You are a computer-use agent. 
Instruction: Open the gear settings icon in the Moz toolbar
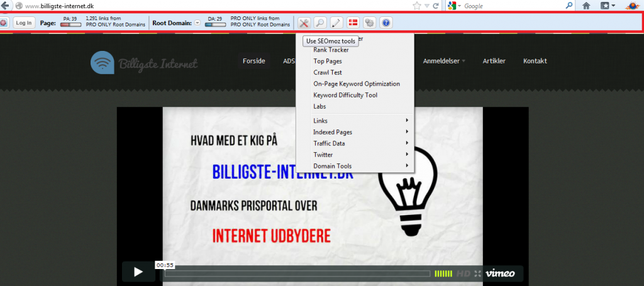[x=369, y=23]
